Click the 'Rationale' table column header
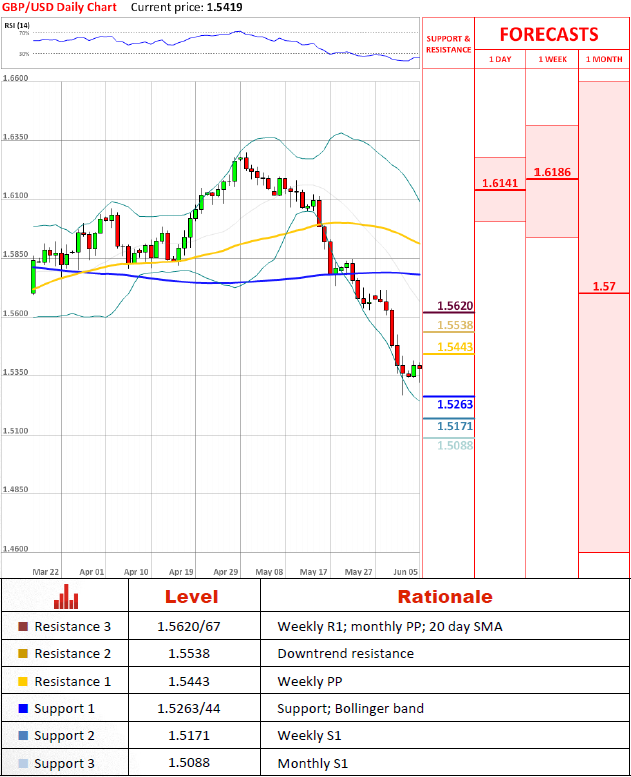 point(445,597)
